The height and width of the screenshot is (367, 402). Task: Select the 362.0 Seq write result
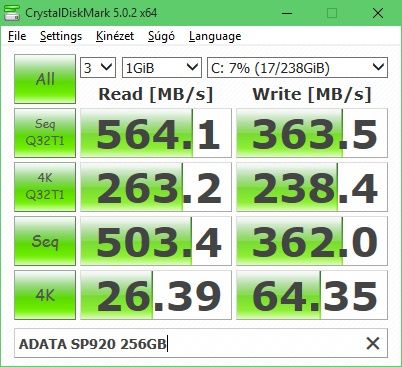pos(312,241)
